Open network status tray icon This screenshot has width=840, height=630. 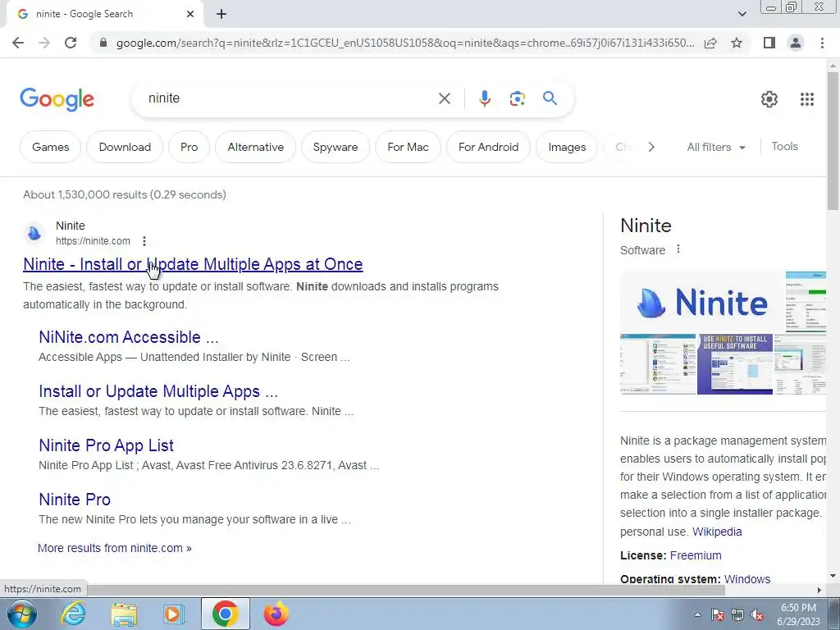pos(737,614)
